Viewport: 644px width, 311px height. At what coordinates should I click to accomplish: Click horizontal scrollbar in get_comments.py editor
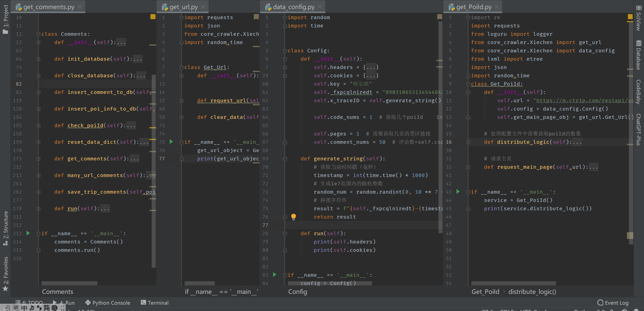(69, 283)
